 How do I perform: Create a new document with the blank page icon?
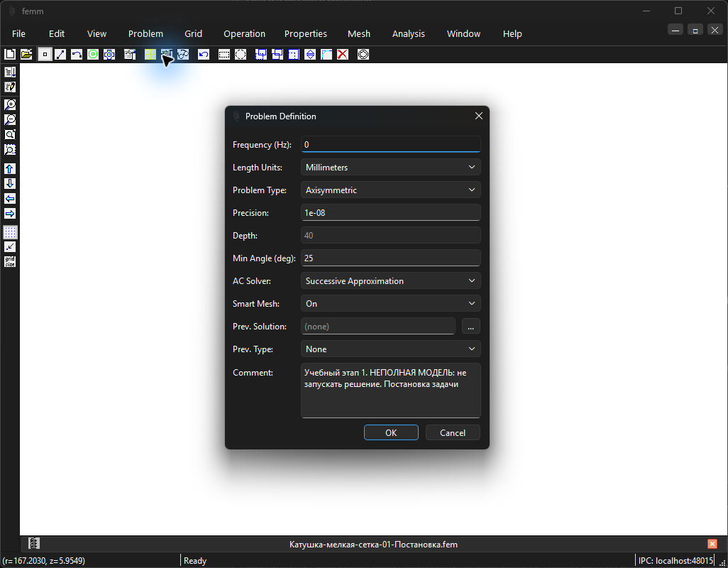[x=10, y=55]
